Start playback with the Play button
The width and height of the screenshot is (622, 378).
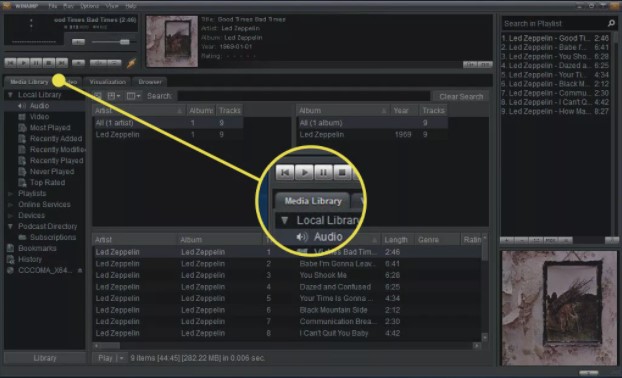(x=23, y=63)
